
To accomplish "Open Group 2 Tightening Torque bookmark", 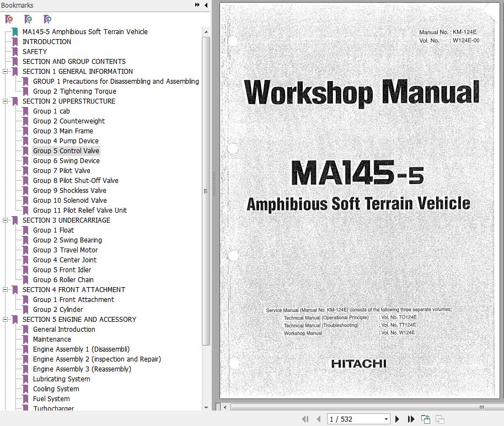I will coord(74,91).
